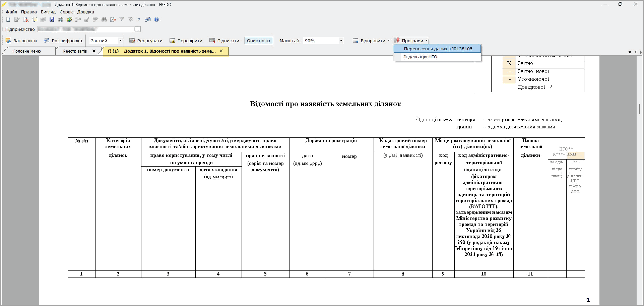Click the Опис полів button

pyautogui.click(x=258, y=41)
